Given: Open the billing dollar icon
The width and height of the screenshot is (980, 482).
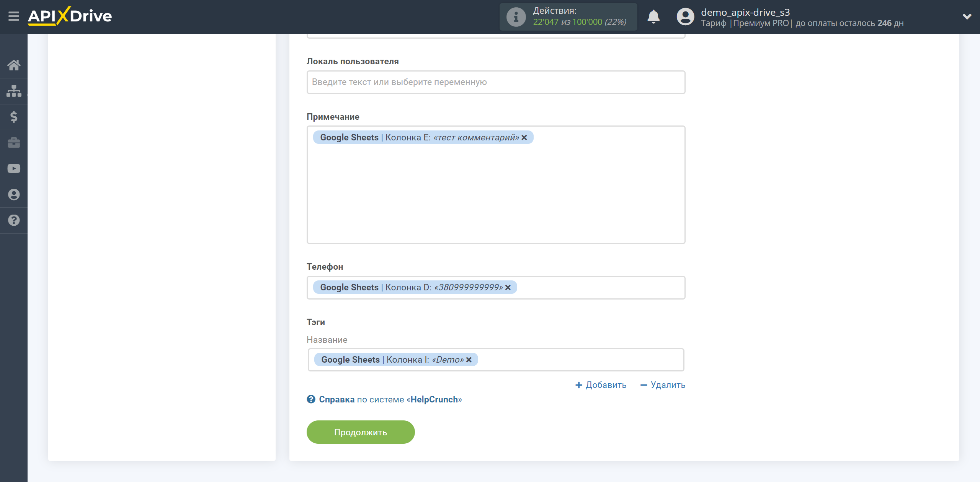Looking at the screenshot, I should coord(14,117).
